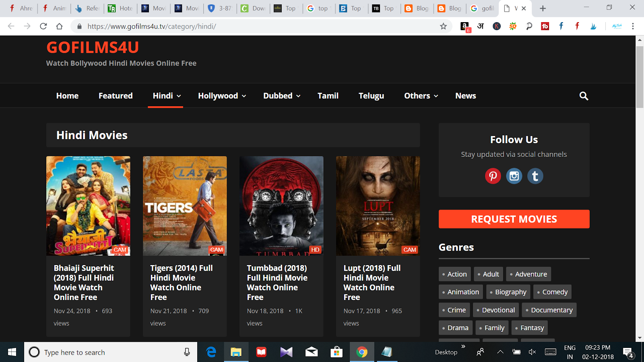Launch Microsoft Edge from the taskbar

211,352
